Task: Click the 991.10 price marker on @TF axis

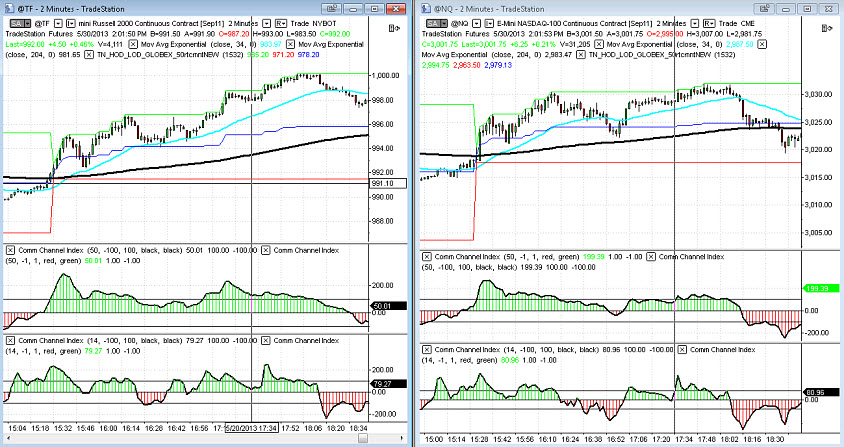Action: [x=387, y=184]
